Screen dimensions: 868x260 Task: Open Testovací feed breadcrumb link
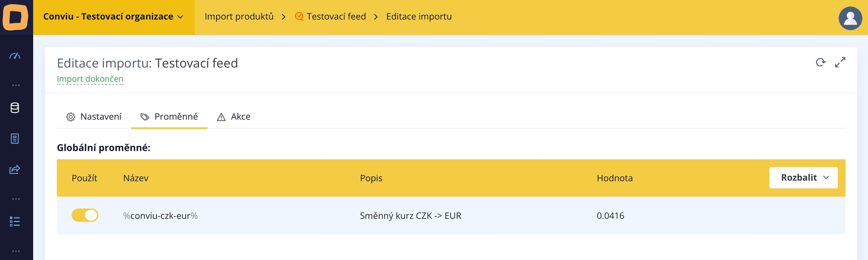(336, 17)
